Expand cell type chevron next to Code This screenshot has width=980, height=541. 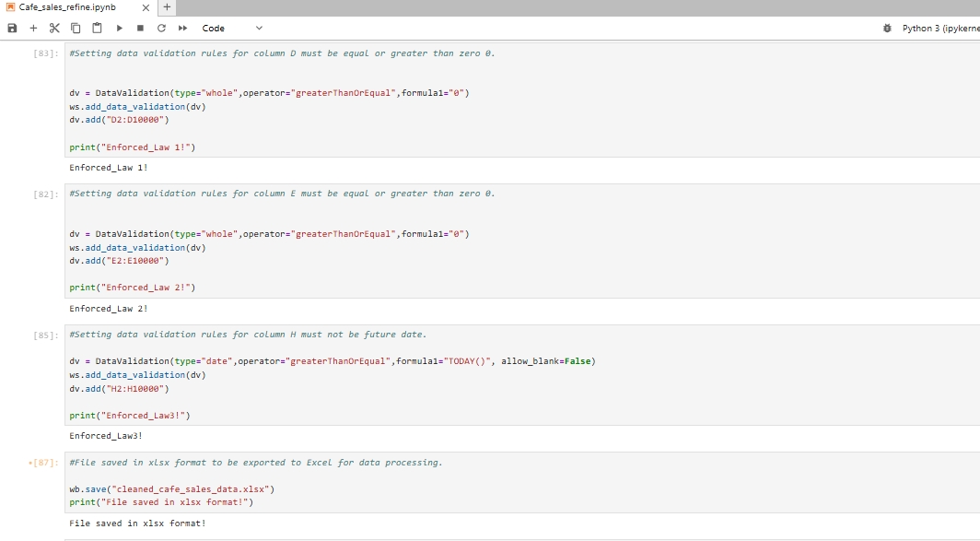click(259, 29)
